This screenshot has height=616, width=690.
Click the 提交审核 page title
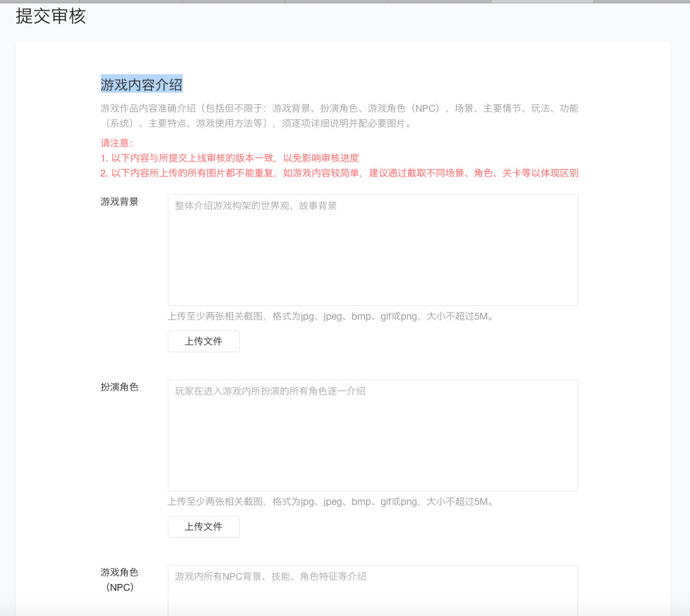(x=50, y=16)
